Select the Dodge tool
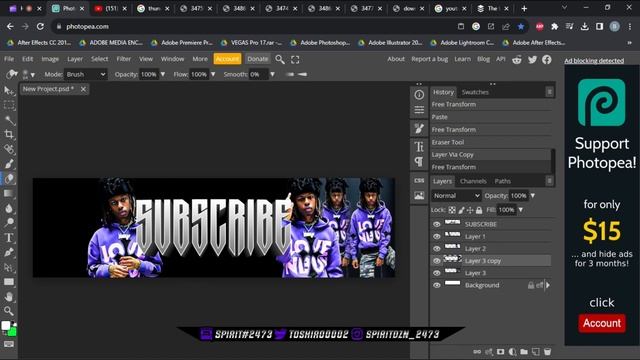Viewport: 640px width, 360px height. pos(9,223)
